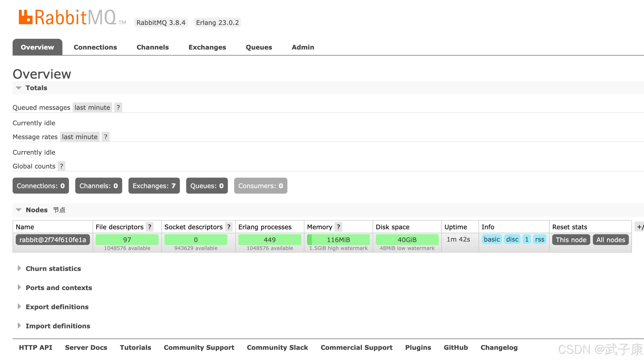Reset stats for This node
Image resolution: width=644 pixels, height=360 pixels.
click(x=571, y=240)
